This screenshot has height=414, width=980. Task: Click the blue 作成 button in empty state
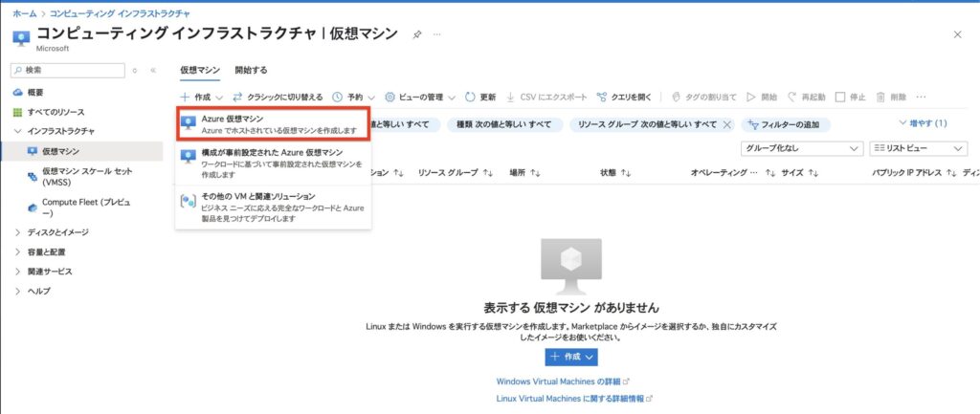click(571, 357)
